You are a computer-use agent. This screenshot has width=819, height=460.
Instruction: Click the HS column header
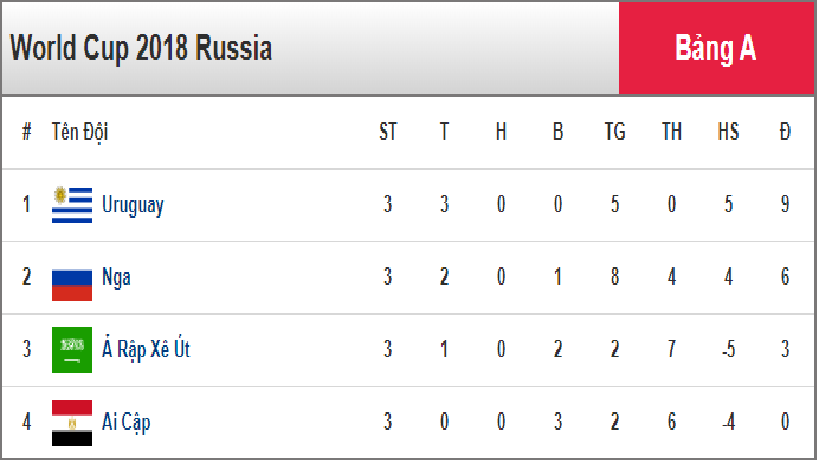tap(729, 132)
